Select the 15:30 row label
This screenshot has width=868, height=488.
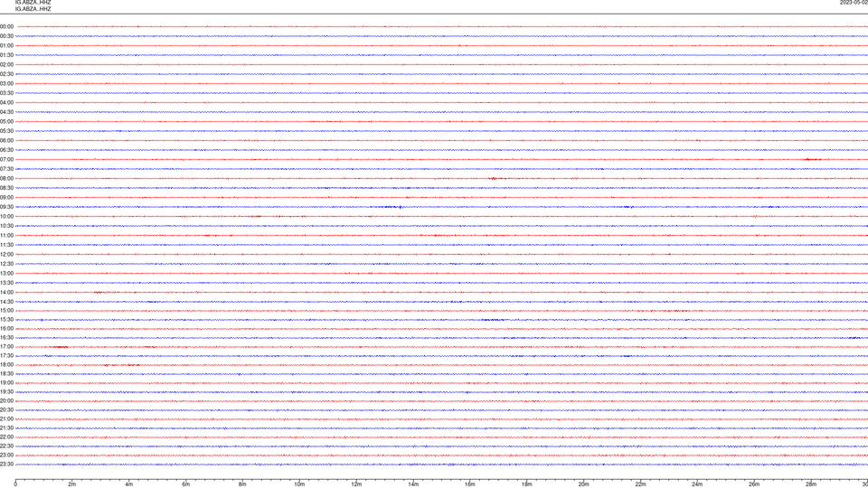click(6, 320)
